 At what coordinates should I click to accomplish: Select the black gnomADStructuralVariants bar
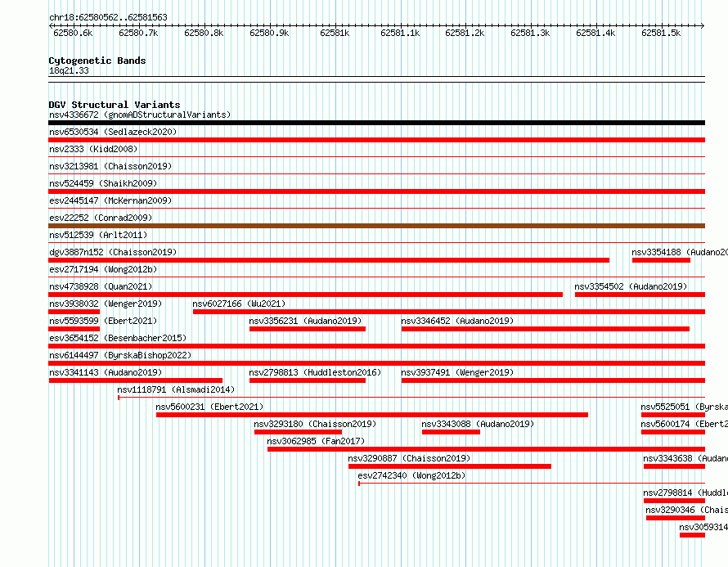(376, 123)
